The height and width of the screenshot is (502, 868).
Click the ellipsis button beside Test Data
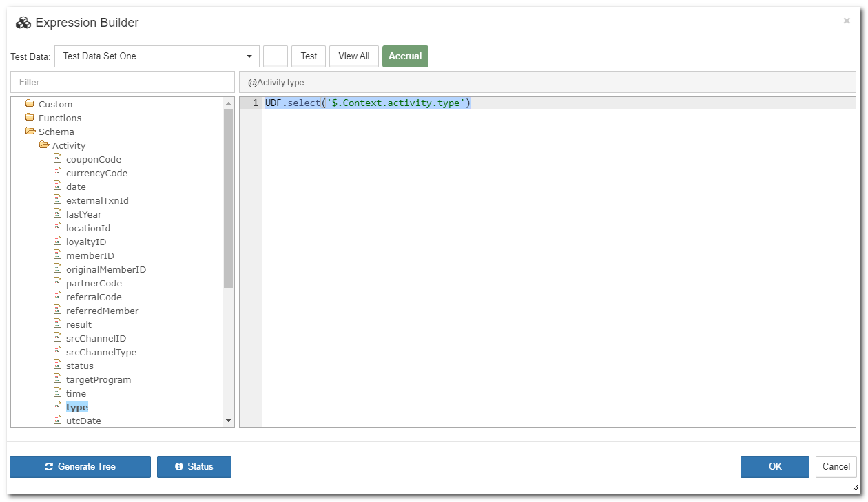275,56
